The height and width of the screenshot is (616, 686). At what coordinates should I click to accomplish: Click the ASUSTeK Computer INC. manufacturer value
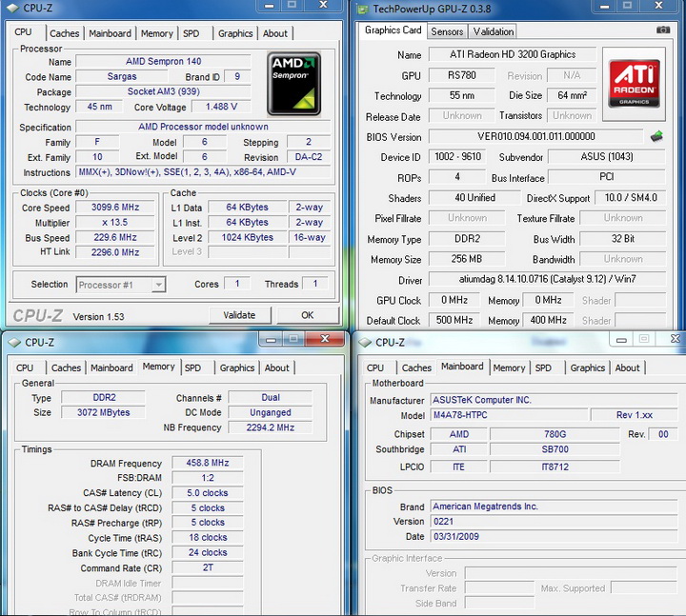pyautogui.click(x=554, y=400)
